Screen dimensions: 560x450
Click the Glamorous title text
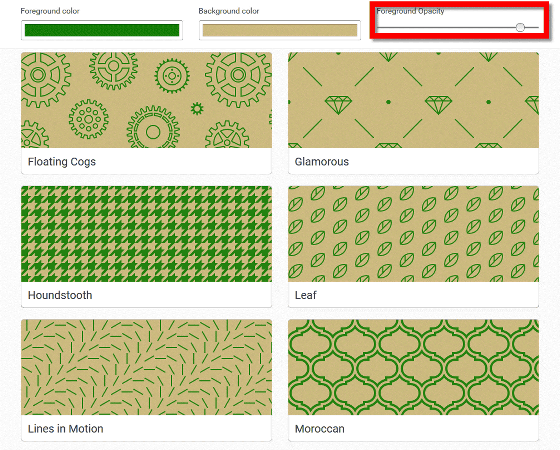click(321, 162)
